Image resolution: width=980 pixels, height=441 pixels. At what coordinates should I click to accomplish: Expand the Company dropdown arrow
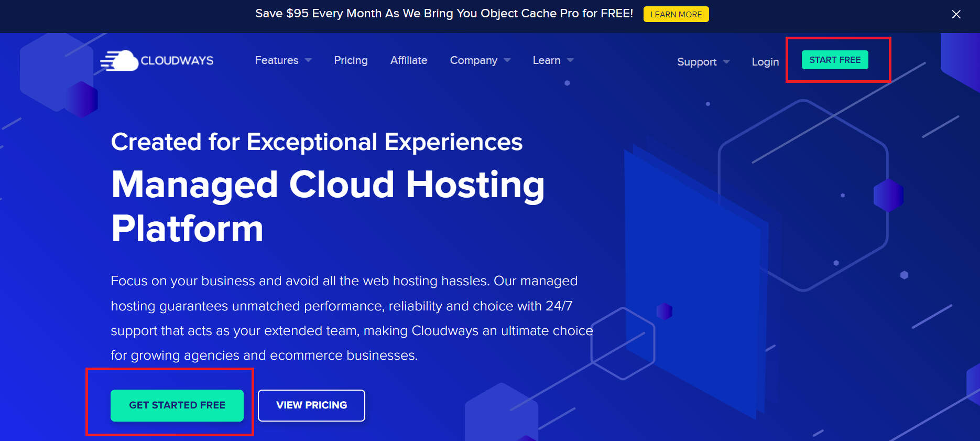(507, 60)
